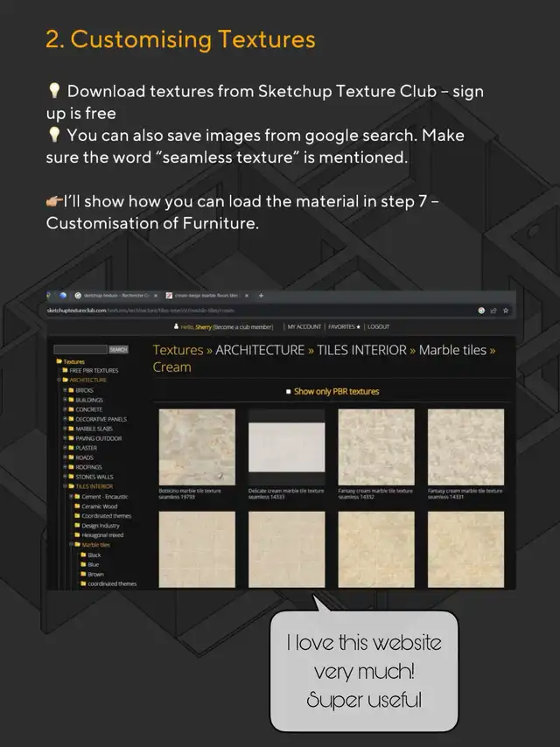
Task: Open Botticino marble tile texture thumbnail
Action: pyautogui.click(x=197, y=447)
